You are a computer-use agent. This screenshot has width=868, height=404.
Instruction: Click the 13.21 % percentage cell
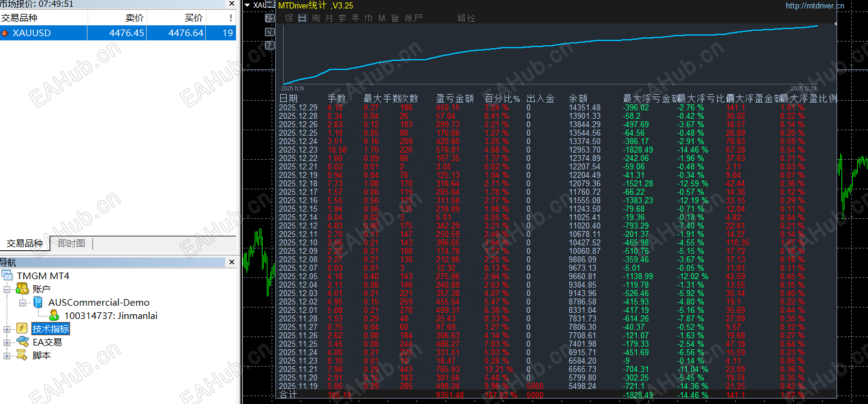pyautogui.click(x=499, y=370)
